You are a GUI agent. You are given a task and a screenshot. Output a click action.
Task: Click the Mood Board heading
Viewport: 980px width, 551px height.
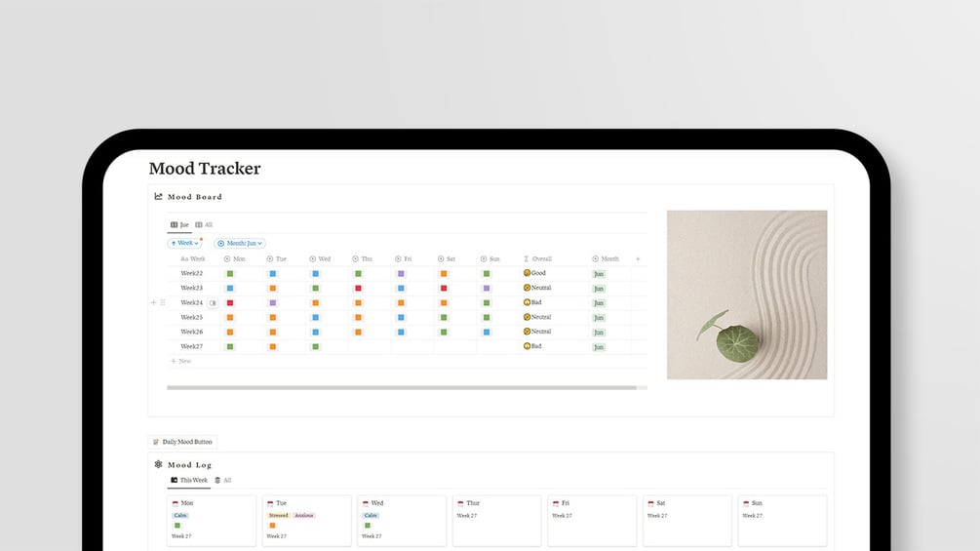point(195,197)
